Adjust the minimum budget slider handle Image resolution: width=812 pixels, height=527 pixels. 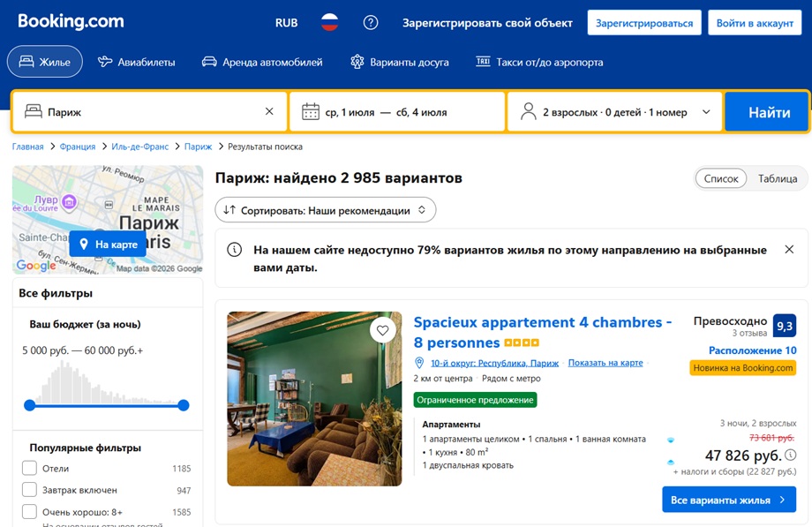30,405
